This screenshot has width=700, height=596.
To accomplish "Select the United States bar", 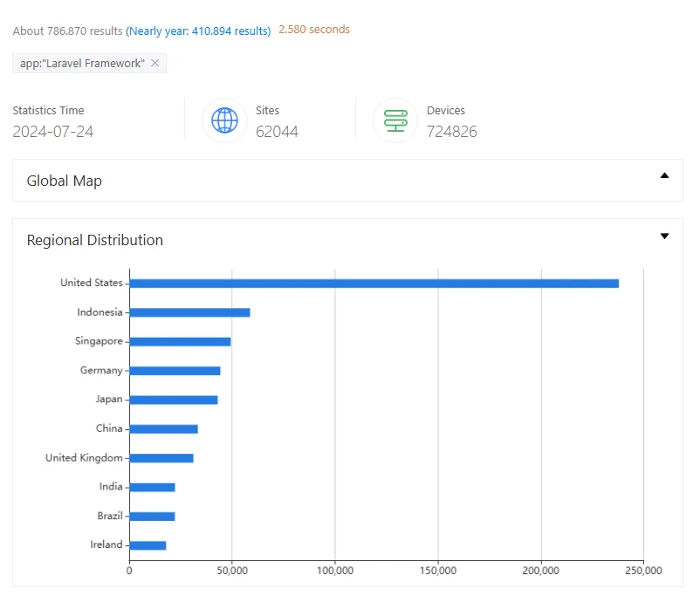I will [374, 284].
